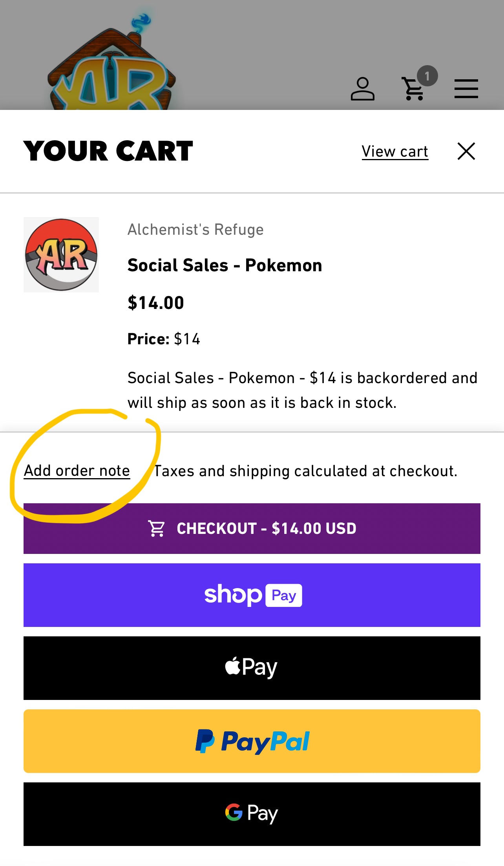Open the Pokeball AR product thumbnail
This screenshot has height=866, width=504.
[x=61, y=255]
